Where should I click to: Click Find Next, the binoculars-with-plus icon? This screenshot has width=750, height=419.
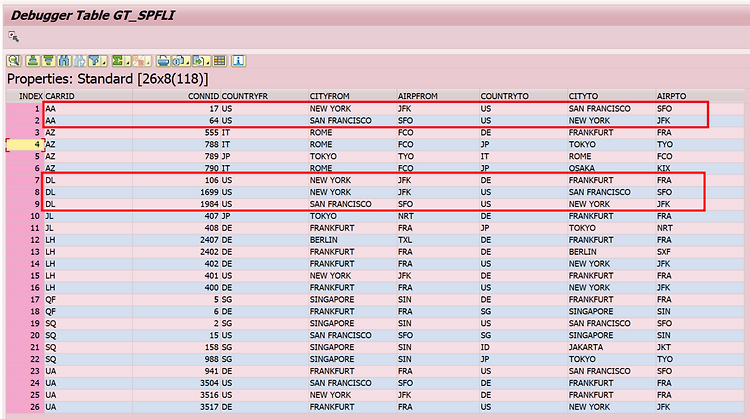(80, 61)
